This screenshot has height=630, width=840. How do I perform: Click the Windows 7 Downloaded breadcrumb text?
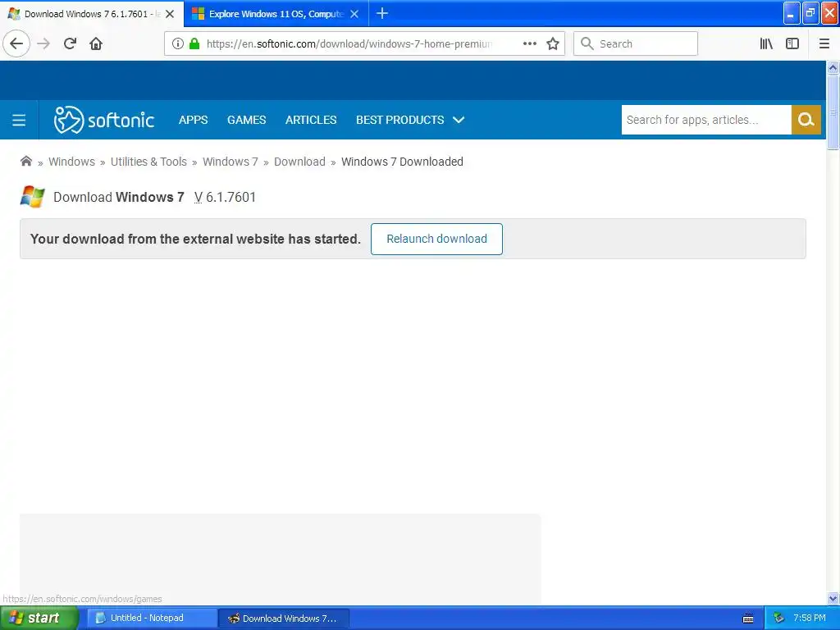(x=402, y=162)
